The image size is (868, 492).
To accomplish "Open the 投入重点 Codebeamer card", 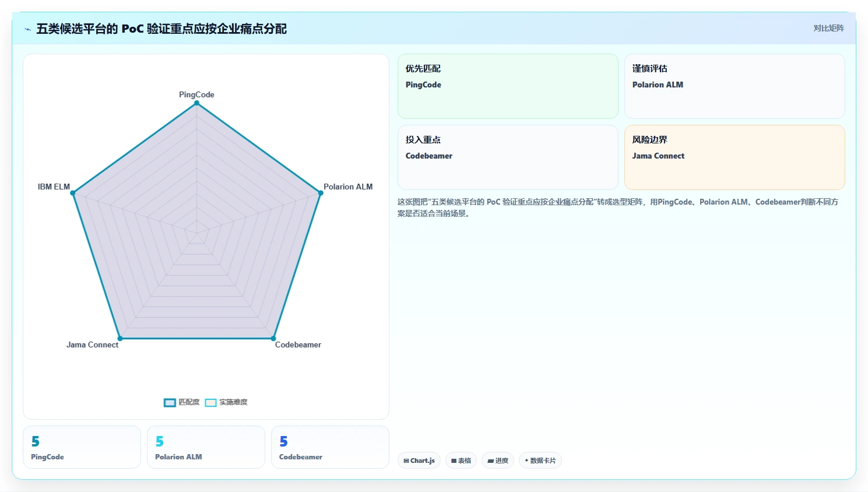I will tap(508, 157).
